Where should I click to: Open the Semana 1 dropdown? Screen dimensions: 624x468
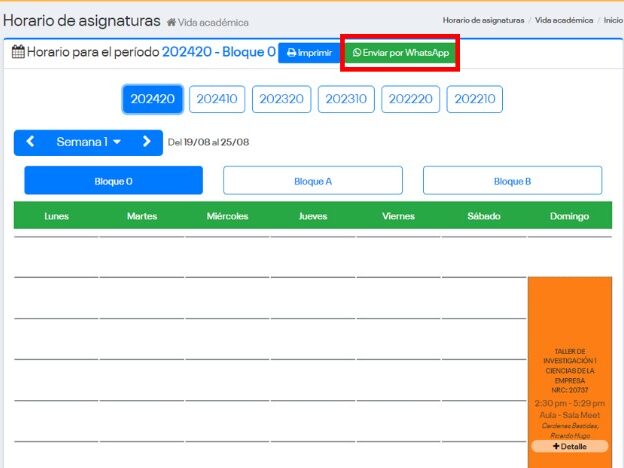pyautogui.click(x=88, y=142)
